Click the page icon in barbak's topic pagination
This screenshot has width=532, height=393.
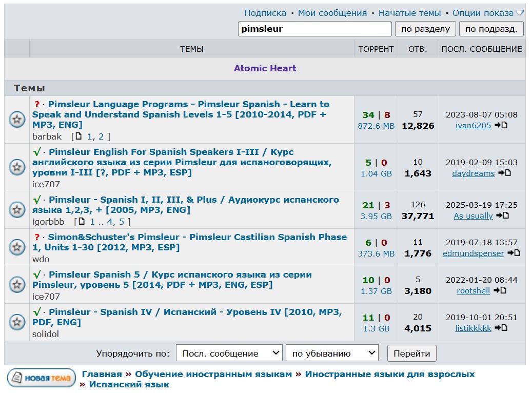(78, 136)
